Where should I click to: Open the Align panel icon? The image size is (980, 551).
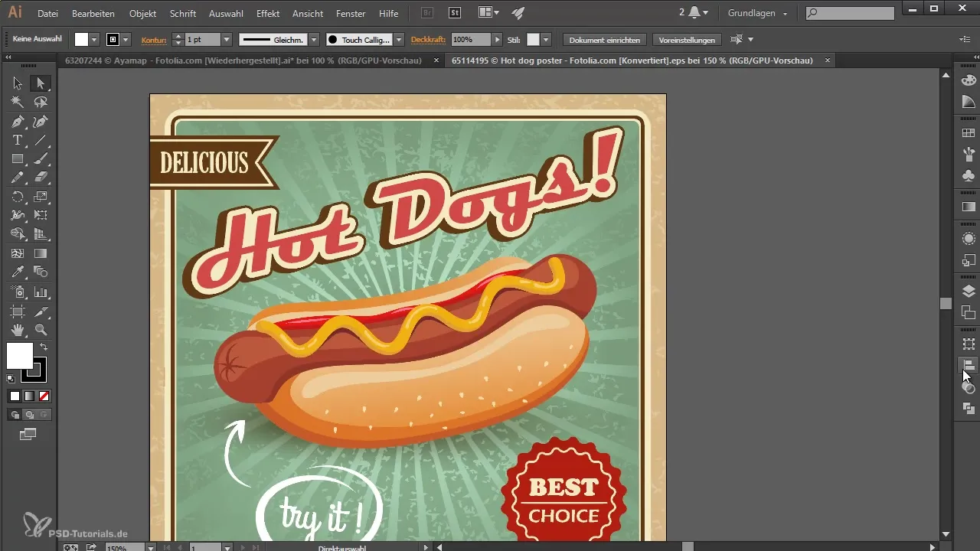(x=969, y=366)
